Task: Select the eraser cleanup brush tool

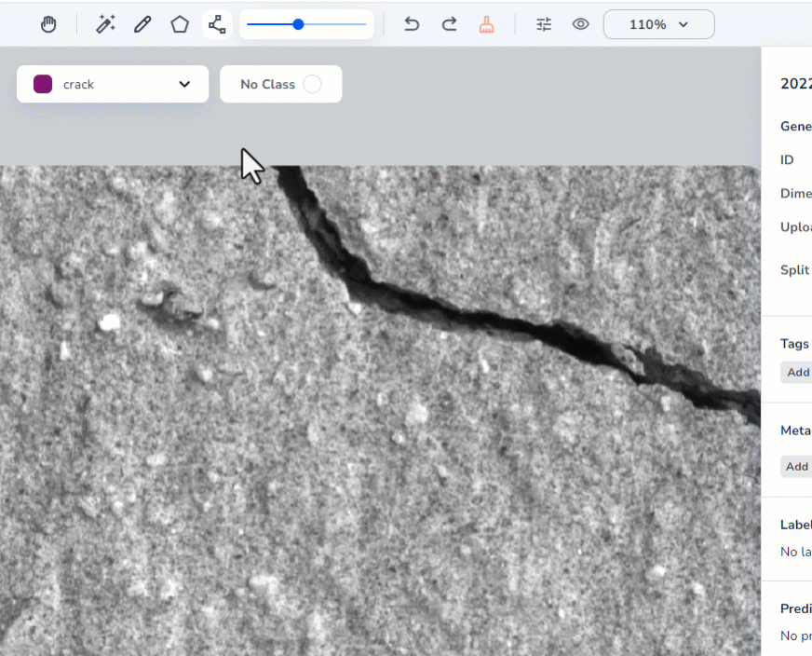Action: [486, 24]
